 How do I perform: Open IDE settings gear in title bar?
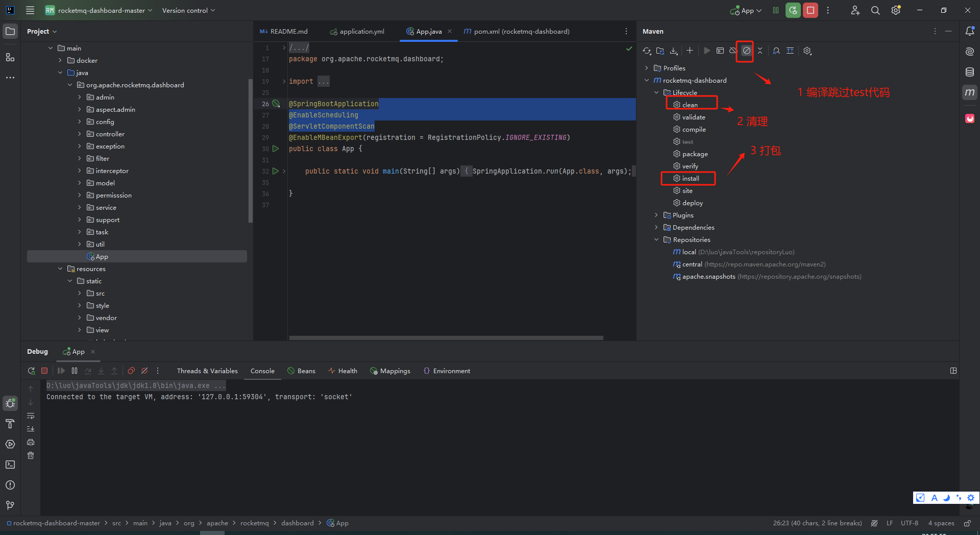(x=896, y=10)
